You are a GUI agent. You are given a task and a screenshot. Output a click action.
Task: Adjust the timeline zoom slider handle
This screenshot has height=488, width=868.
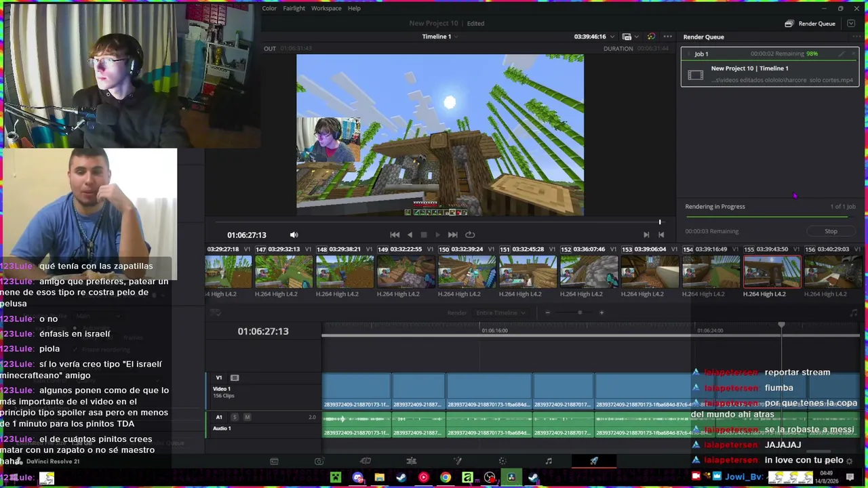tap(580, 312)
